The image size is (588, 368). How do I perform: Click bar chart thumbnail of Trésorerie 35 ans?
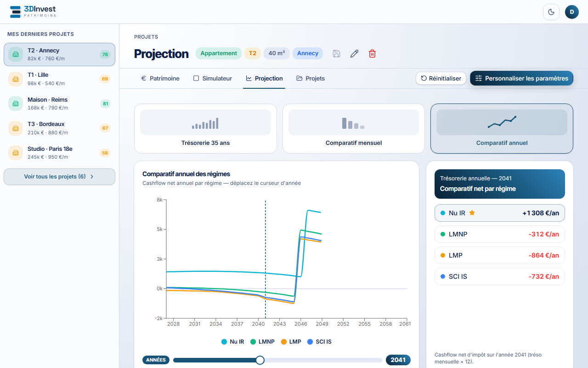(x=205, y=122)
